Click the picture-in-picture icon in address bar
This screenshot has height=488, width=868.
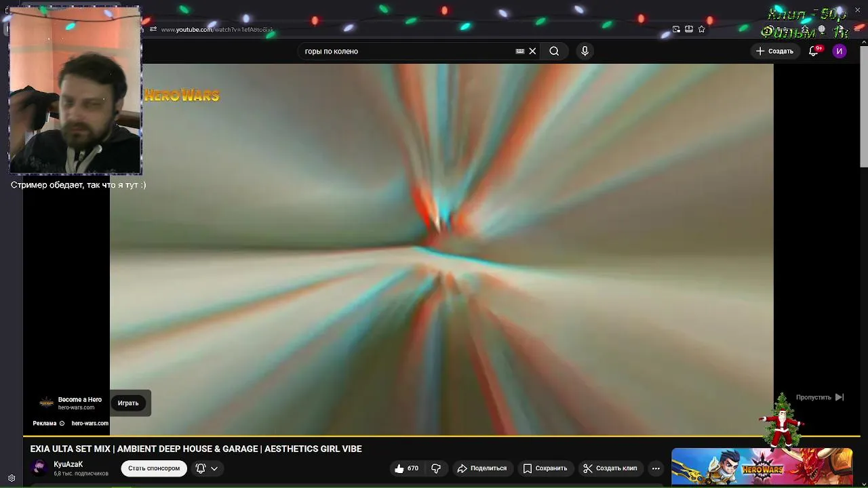(676, 29)
